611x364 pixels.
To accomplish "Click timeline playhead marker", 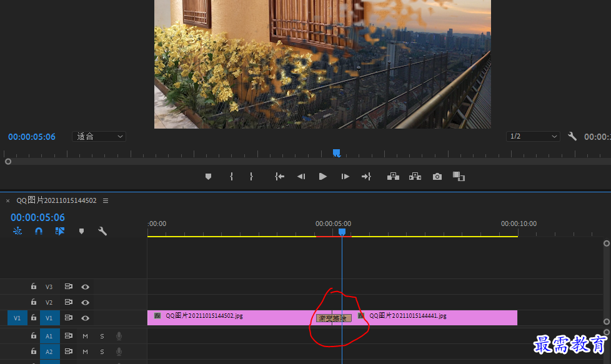I will [342, 232].
